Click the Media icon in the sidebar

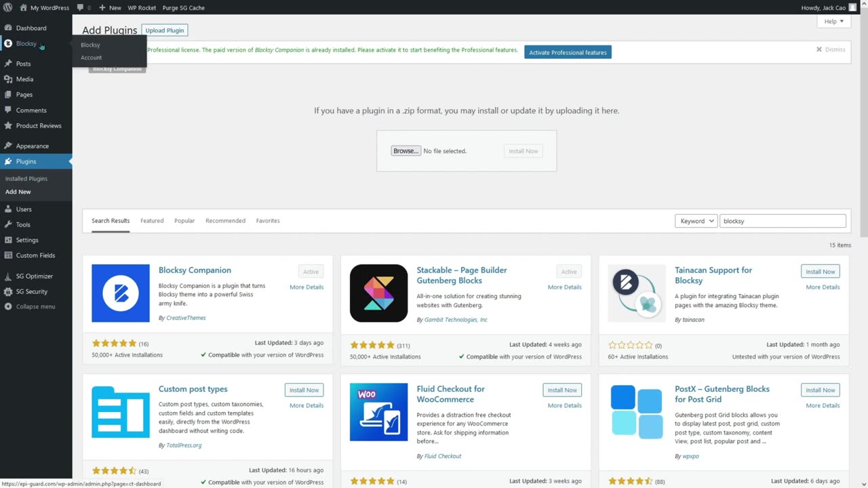pos(8,79)
